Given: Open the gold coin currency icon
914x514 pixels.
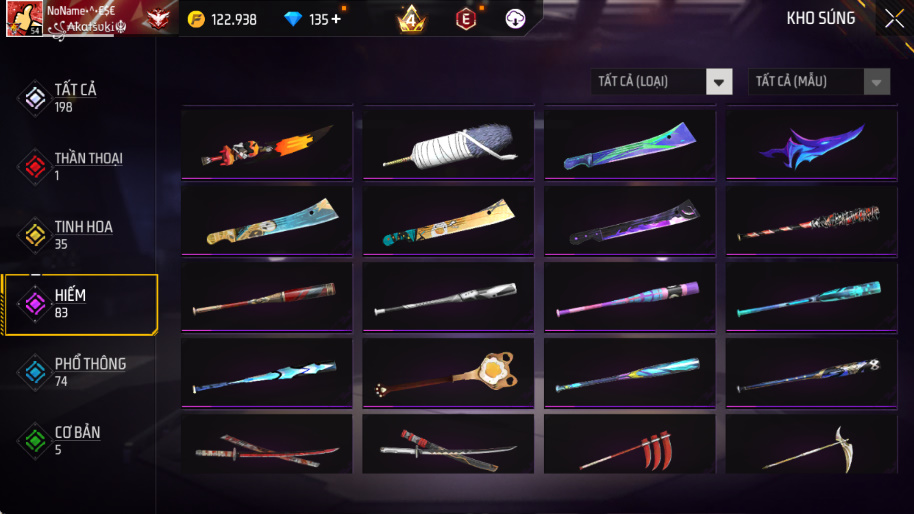Looking at the screenshot, I should point(196,19).
